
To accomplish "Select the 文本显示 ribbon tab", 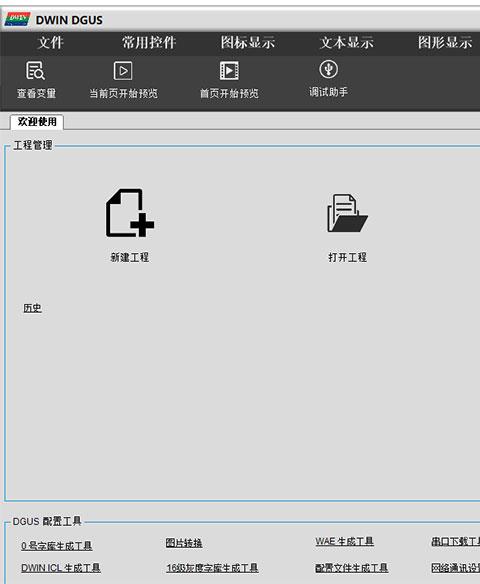I will coord(346,42).
